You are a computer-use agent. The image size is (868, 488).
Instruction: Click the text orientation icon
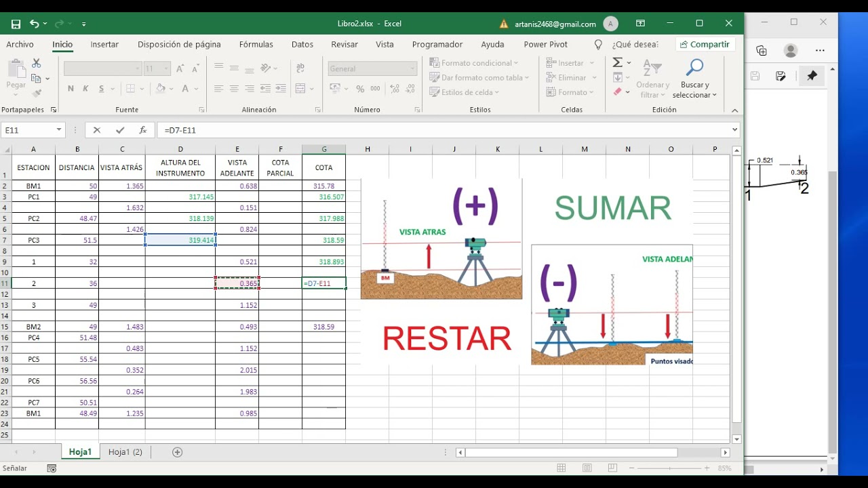click(266, 68)
